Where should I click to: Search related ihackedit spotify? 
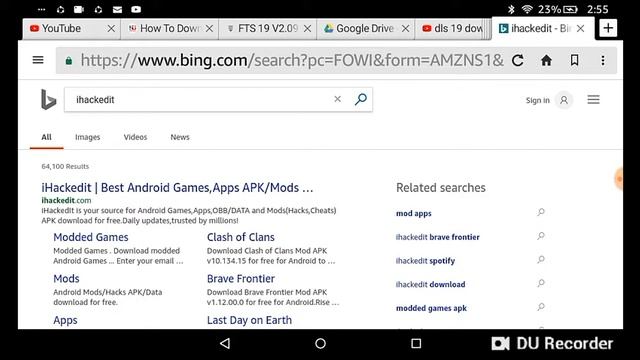pos(425,261)
